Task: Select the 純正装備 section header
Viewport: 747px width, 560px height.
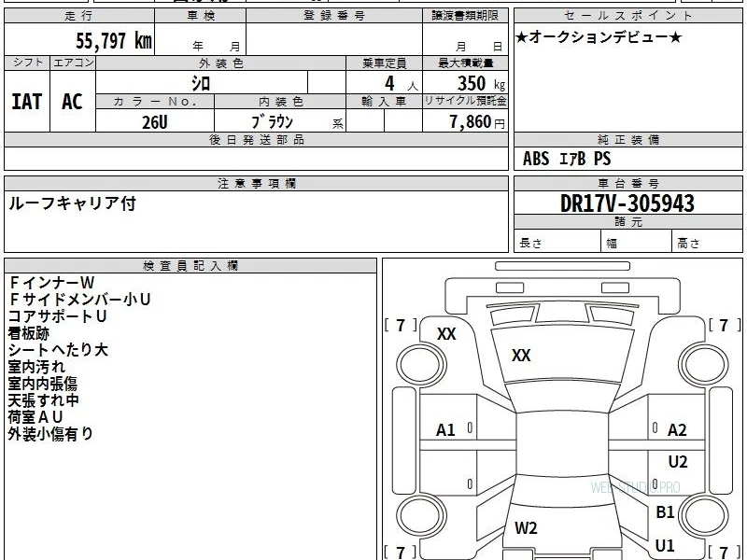Action: [x=627, y=139]
